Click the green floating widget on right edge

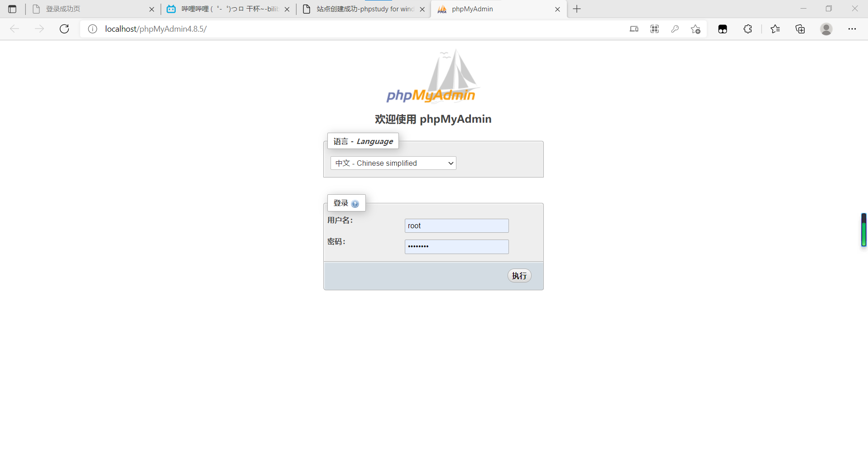tap(864, 230)
